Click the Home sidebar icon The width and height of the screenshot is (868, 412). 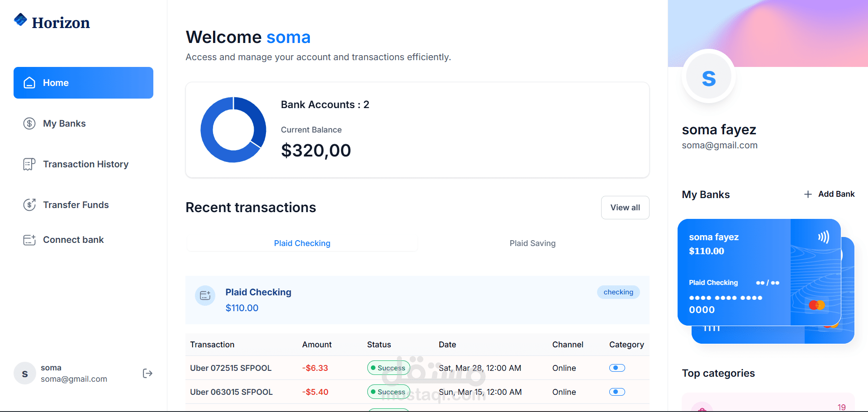(29, 83)
